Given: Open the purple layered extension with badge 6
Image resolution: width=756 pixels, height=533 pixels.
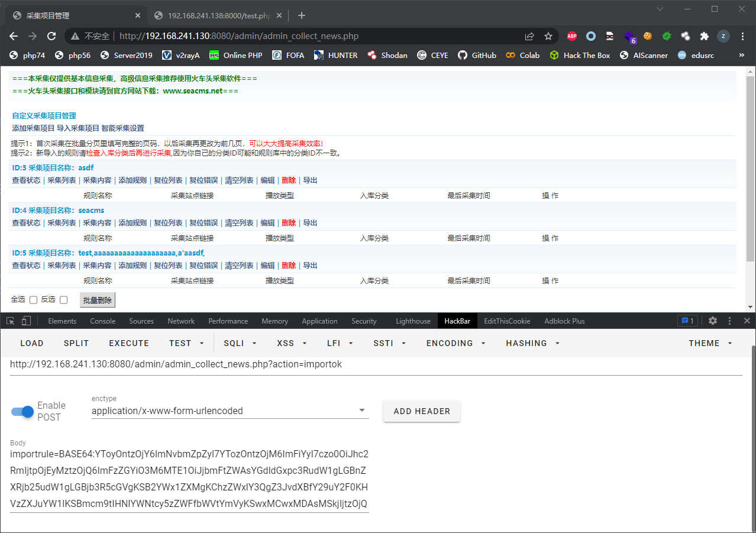Looking at the screenshot, I should coord(629,37).
